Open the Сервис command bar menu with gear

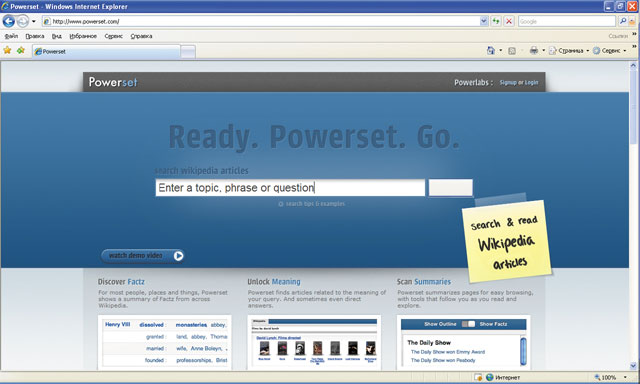tap(609, 51)
